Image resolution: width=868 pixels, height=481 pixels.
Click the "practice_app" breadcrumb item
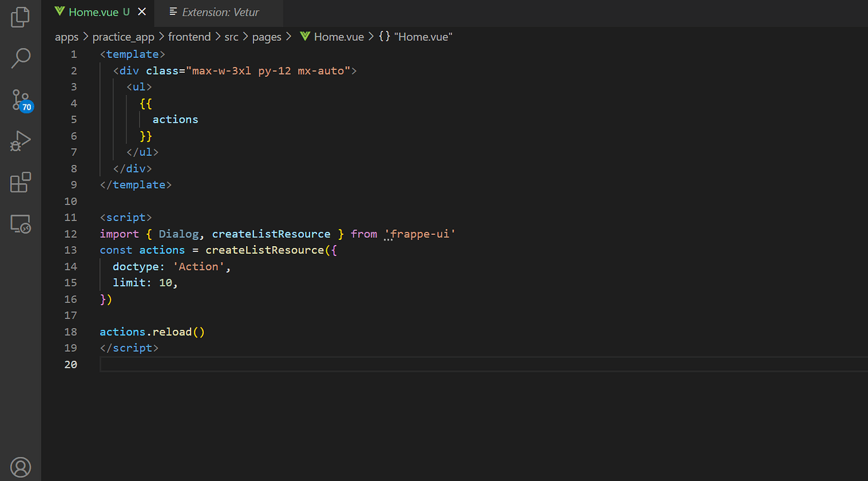point(123,37)
